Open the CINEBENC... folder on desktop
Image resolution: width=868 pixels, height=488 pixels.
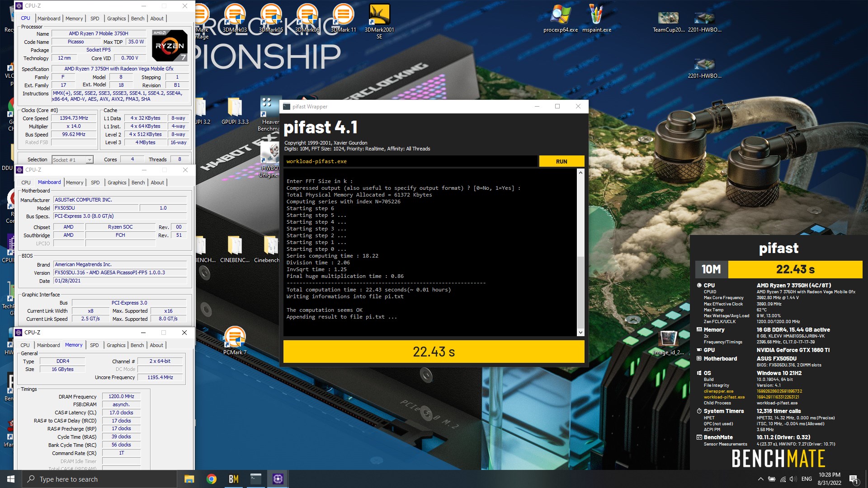click(x=235, y=249)
